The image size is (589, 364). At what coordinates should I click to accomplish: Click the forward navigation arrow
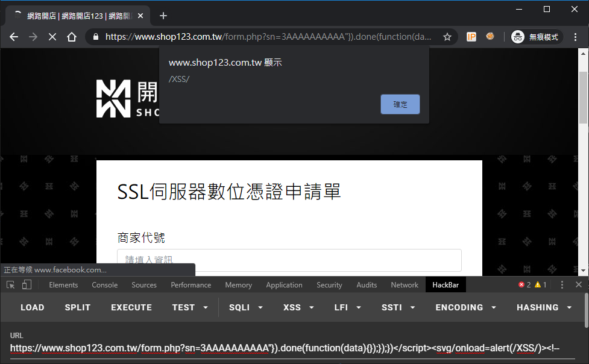pos(33,37)
